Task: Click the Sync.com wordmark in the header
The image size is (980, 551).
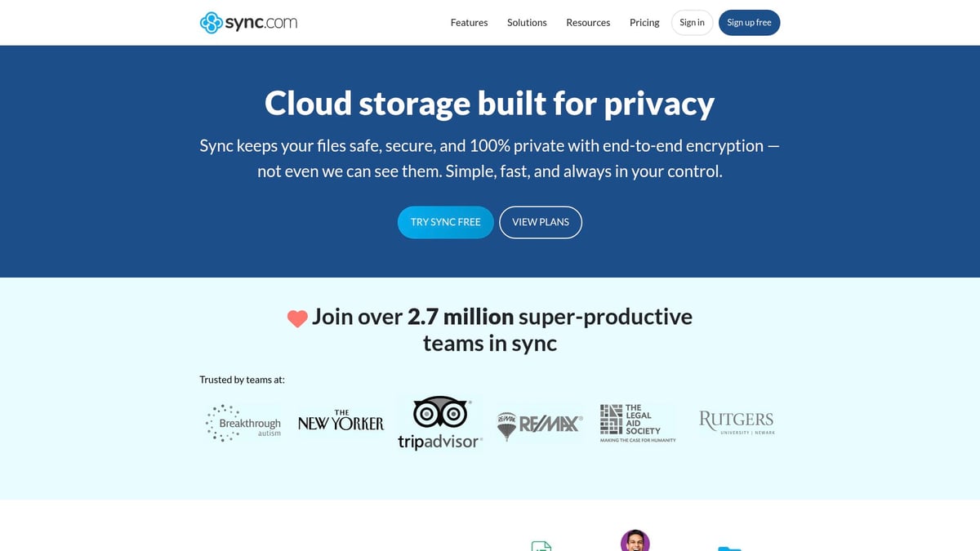Action: pos(261,22)
